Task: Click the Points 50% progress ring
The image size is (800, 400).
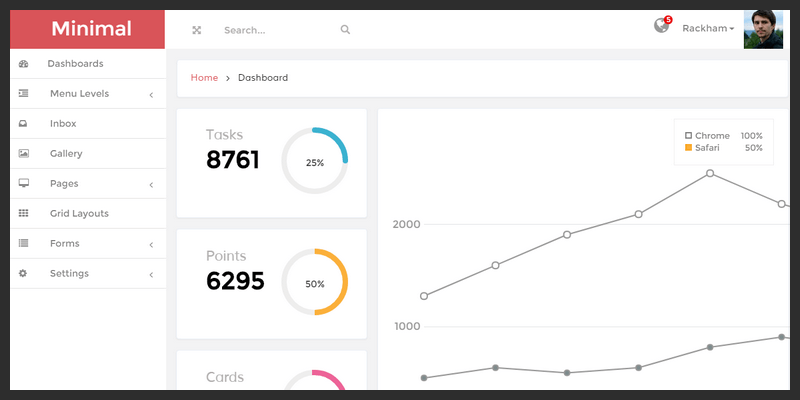Action: point(315,282)
